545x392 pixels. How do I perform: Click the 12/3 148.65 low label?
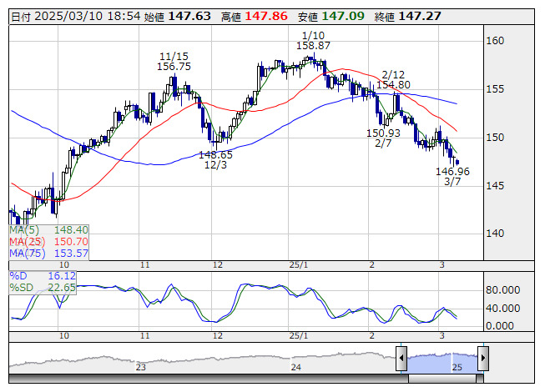click(x=215, y=159)
